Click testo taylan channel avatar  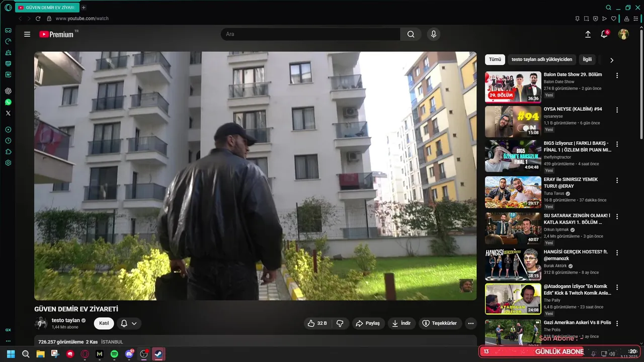tap(41, 323)
